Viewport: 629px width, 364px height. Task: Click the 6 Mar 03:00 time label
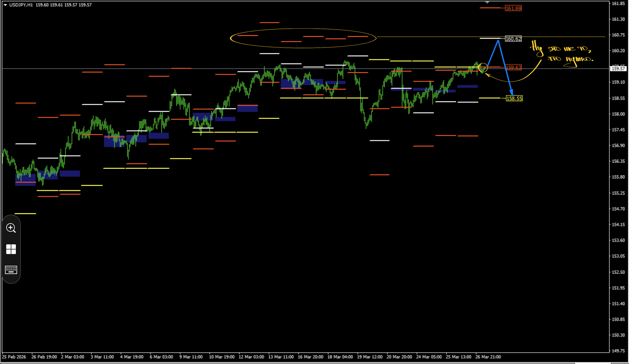pos(161,357)
